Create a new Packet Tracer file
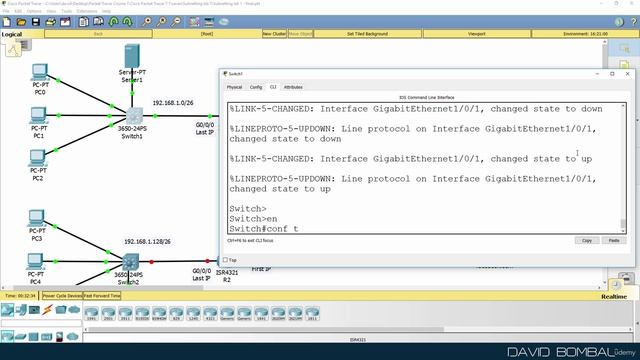This screenshot has height=360, width=640. point(7,22)
